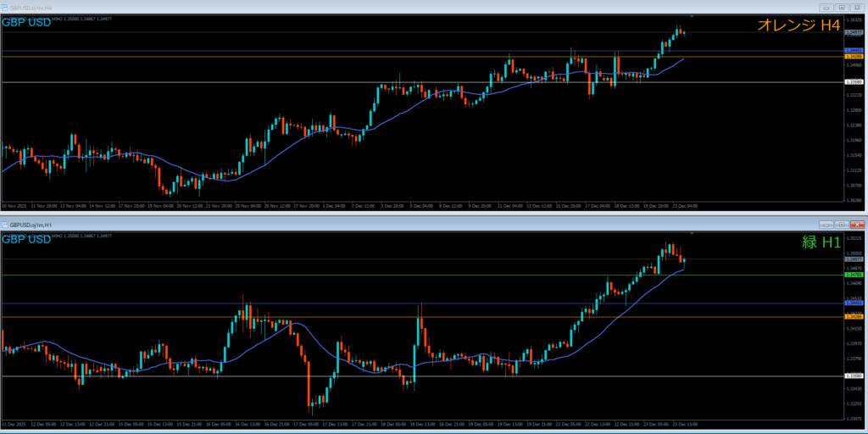
Task: Close the GBPUSD H1 chart window
Action: pyautogui.click(x=856, y=225)
